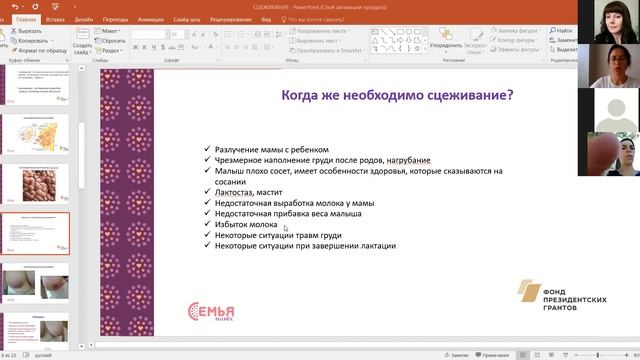Image resolution: width=640 pixels, height=360 pixels.
Task: Toggle bold Ж formatting
Action: [136, 47]
